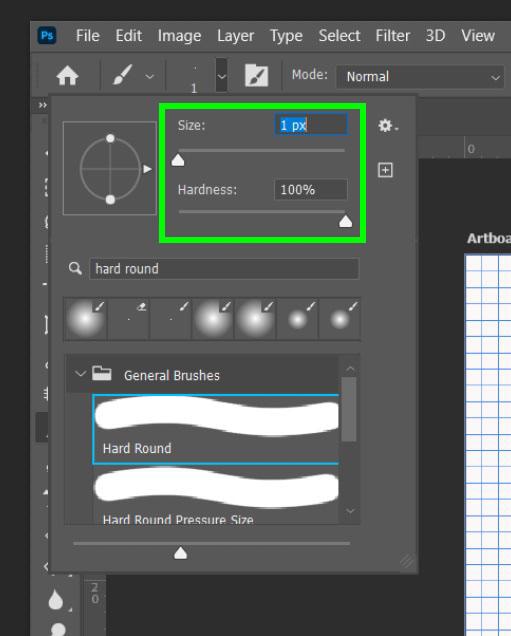
Task: Toggle the Brush Settings panel icon
Action: 256,75
